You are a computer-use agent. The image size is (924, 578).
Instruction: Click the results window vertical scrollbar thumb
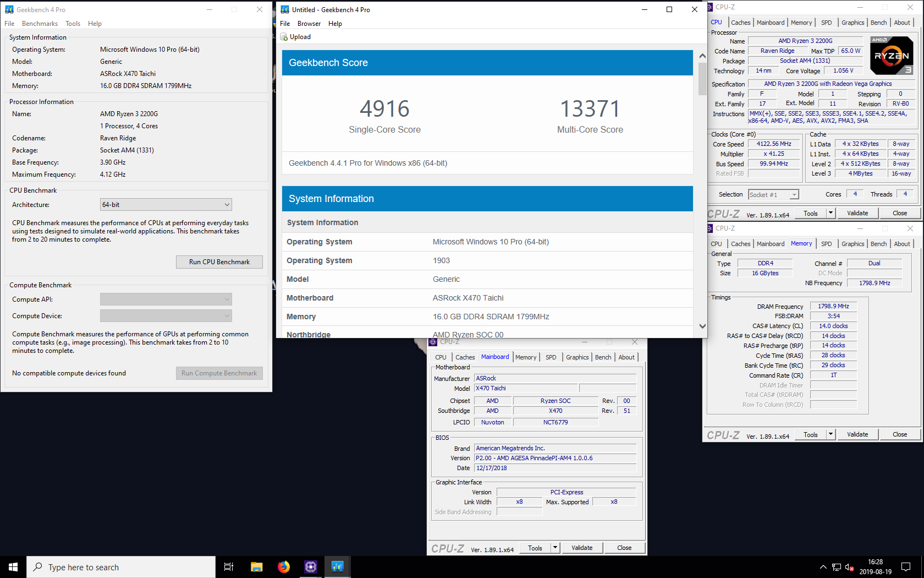pos(702,79)
